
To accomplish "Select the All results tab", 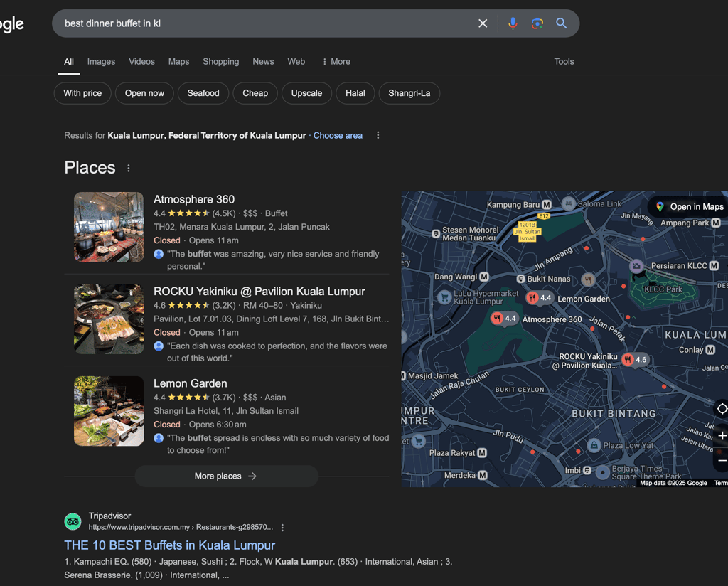I will (x=69, y=62).
